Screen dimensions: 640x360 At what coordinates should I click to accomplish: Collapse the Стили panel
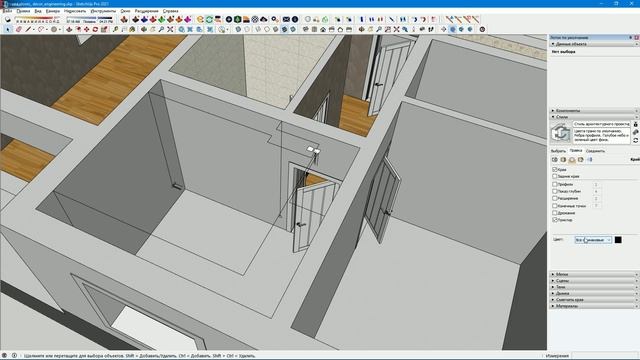pyautogui.click(x=593, y=117)
